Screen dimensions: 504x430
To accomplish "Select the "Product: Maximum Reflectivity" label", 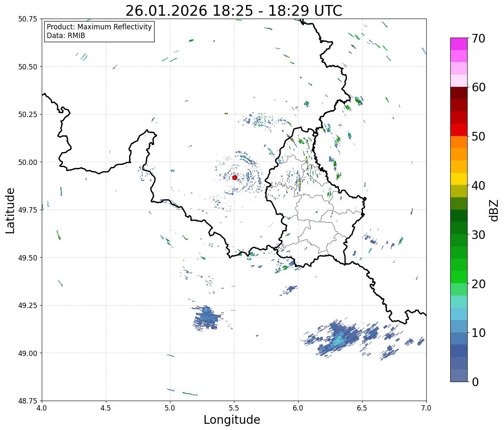I will pyautogui.click(x=99, y=27).
